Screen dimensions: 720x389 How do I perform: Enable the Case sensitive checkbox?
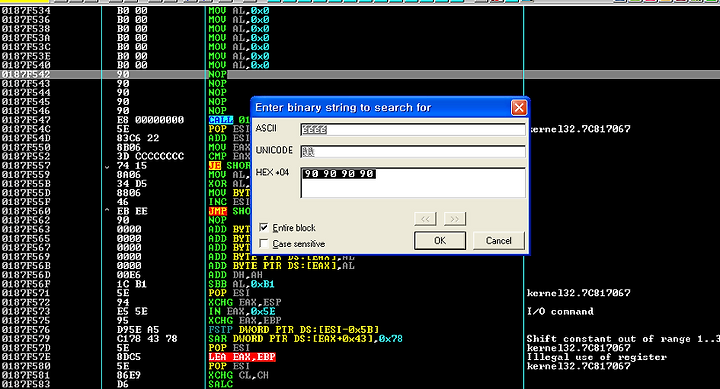tap(264, 243)
